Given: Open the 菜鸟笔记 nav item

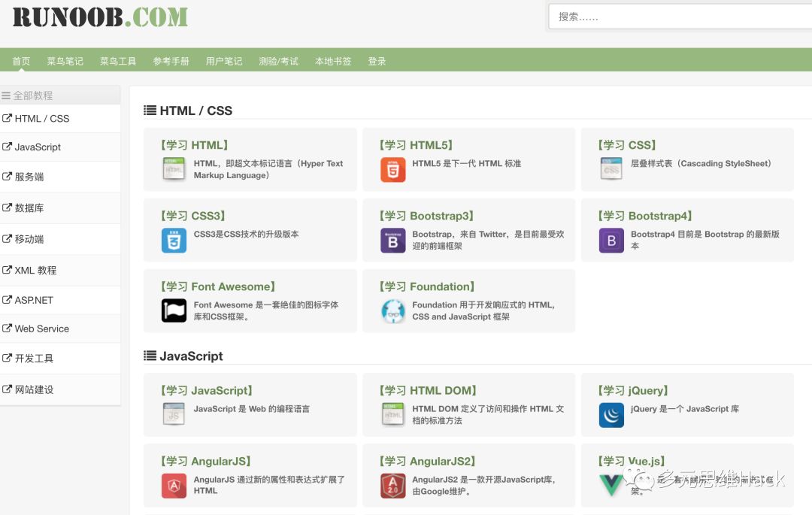Looking at the screenshot, I should tap(65, 61).
